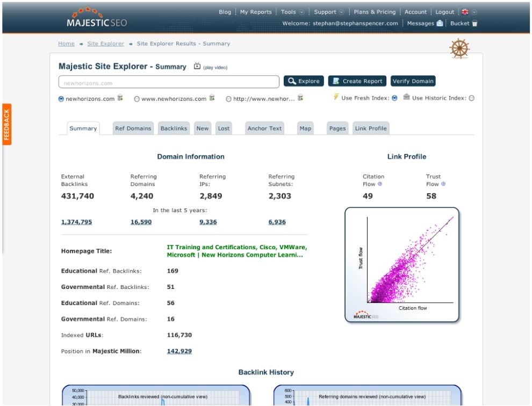Add www.newhorizons.com to bucket icon

pyautogui.click(x=212, y=98)
